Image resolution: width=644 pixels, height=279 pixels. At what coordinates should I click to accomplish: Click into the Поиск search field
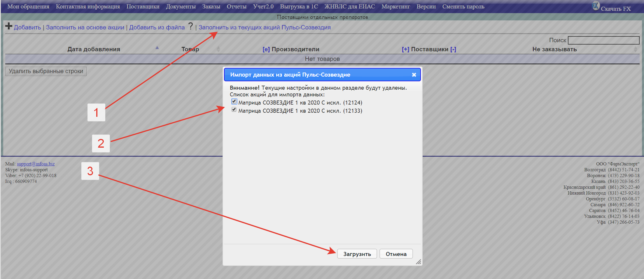point(603,40)
